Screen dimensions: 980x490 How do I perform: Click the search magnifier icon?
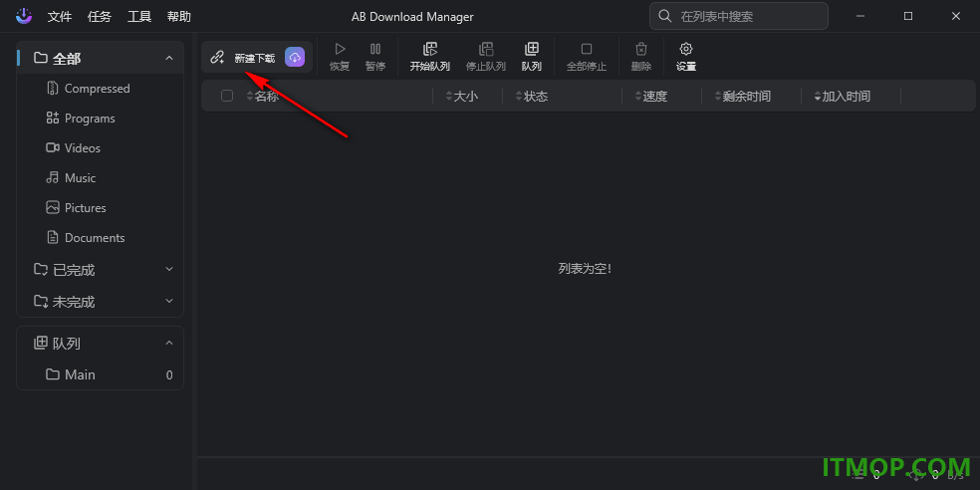666,16
